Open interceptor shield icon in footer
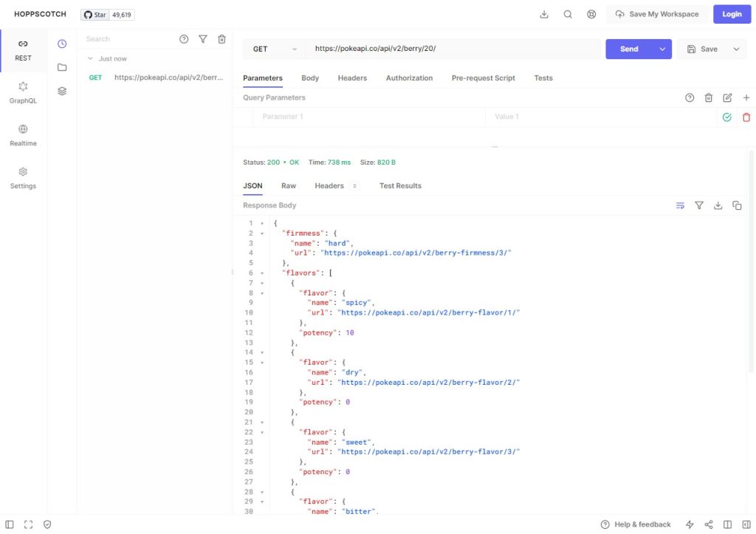Viewport: 756px width, 534px height. tap(47, 525)
